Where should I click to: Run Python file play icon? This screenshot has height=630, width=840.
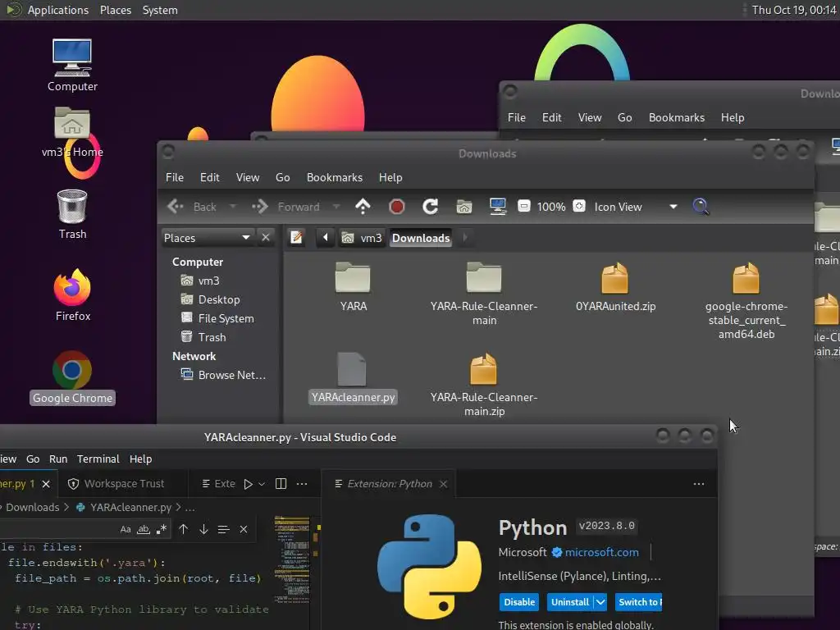248,484
